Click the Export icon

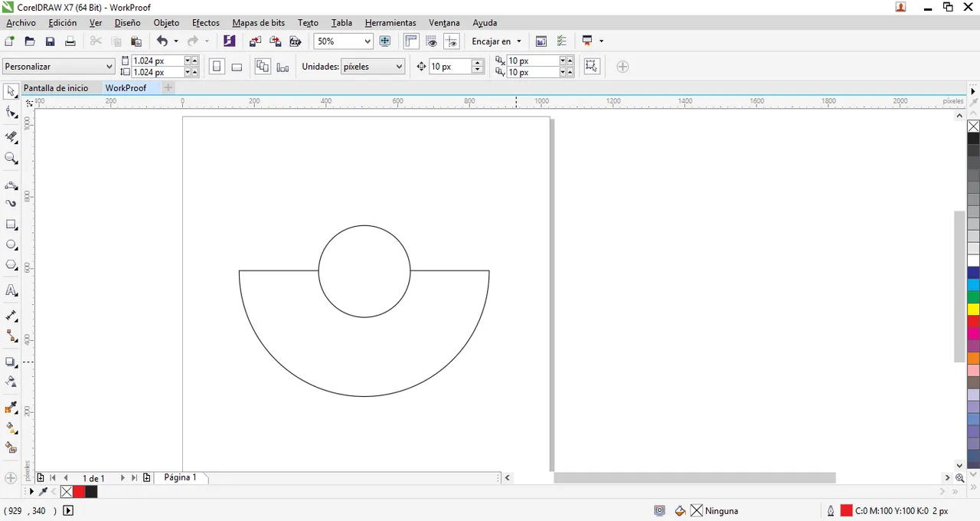[x=276, y=41]
